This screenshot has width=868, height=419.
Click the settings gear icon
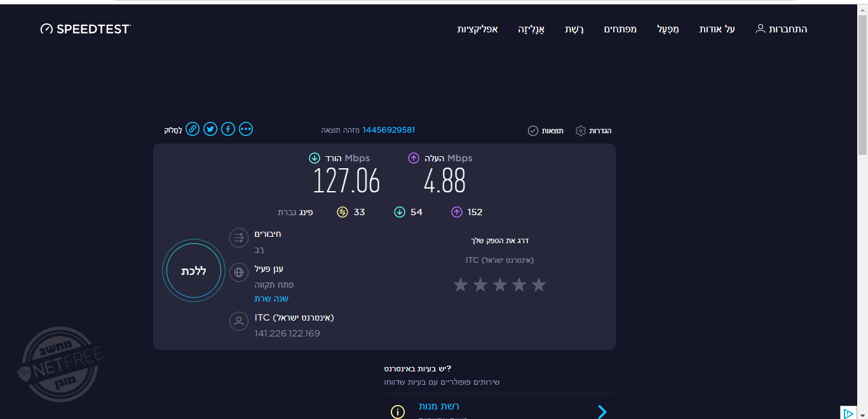(580, 131)
